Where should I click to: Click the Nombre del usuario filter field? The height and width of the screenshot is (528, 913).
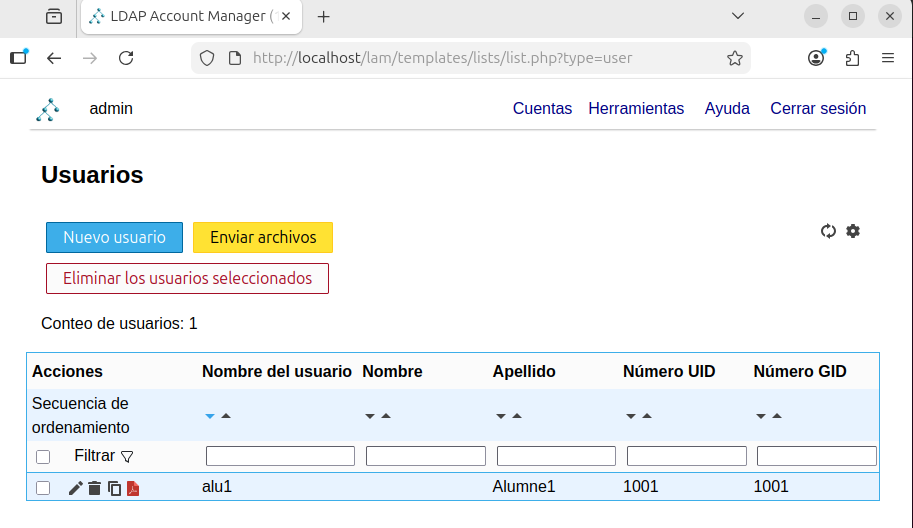pyautogui.click(x=280, y=456)
